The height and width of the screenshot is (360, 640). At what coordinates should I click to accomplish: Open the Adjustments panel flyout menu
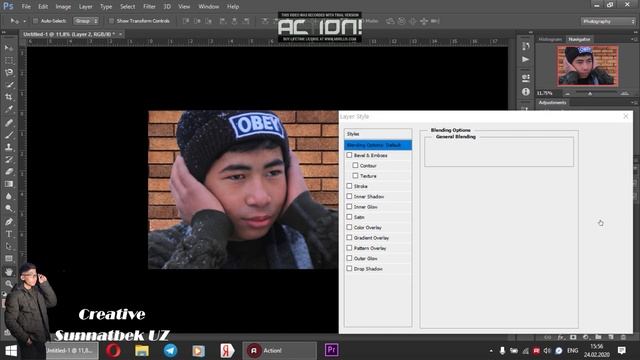(633, 102)
